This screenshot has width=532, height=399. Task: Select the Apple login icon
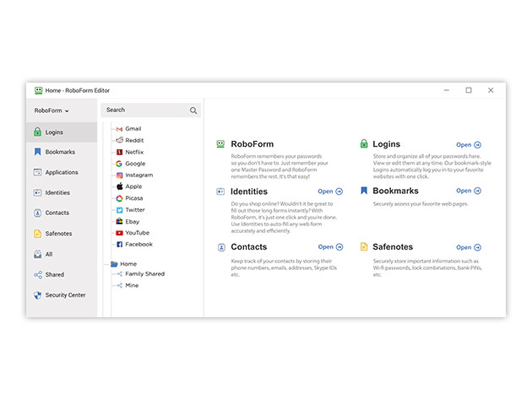pos(119,186)
